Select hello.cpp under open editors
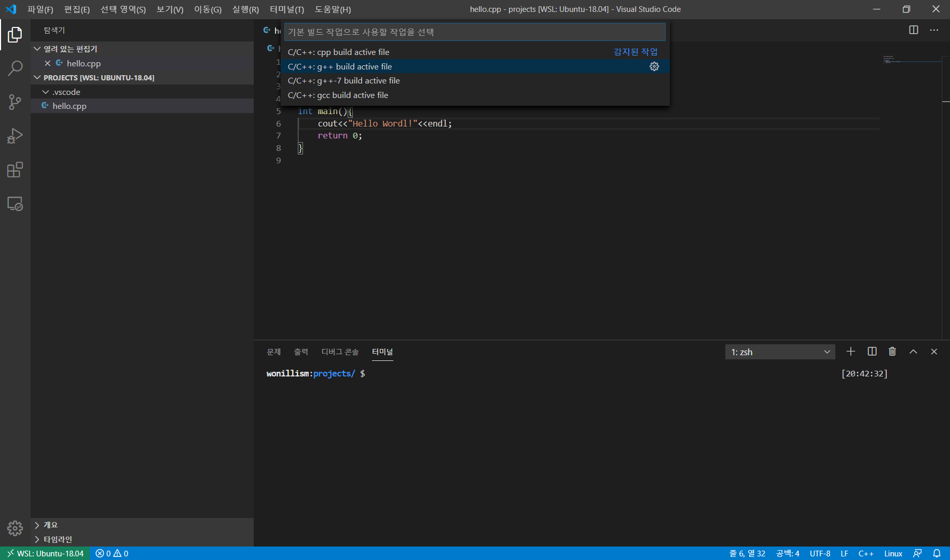Screen dimensions: 950x560 (x=142, y=63)
